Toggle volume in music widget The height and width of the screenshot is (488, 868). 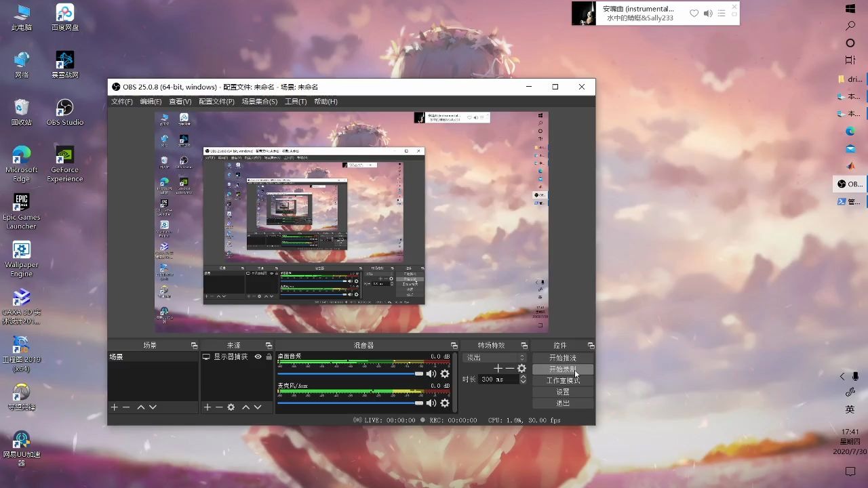[x=708, y=13]
